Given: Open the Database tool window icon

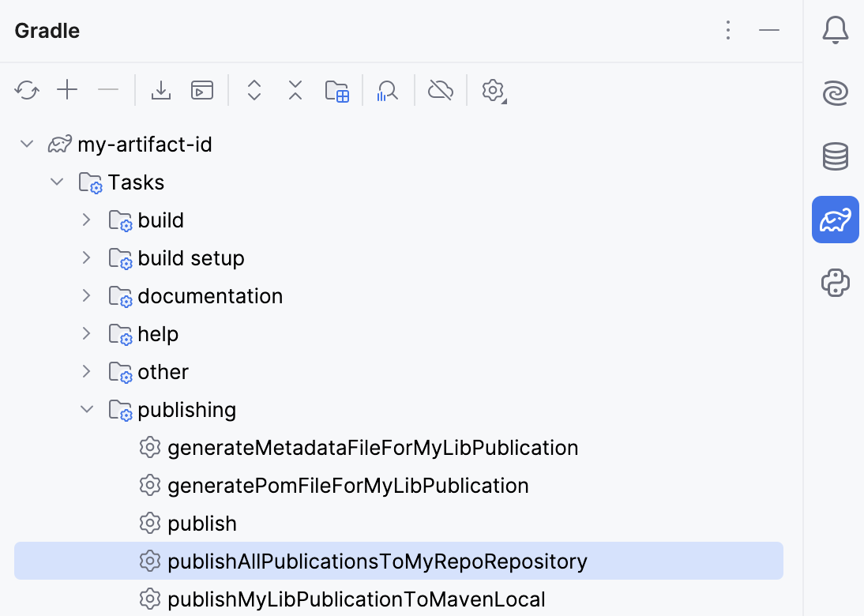Looking at the screenshot, I should pos(835,156).
